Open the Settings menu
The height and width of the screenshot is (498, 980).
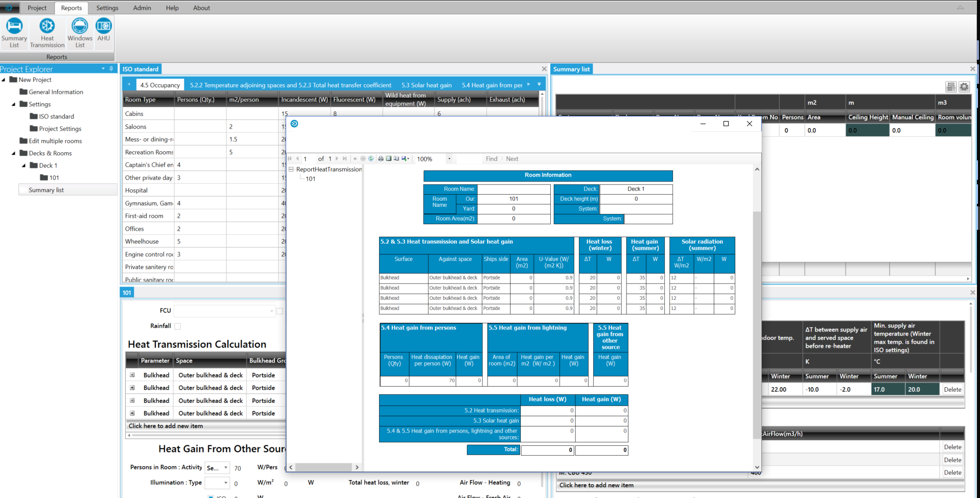point(107,8)
